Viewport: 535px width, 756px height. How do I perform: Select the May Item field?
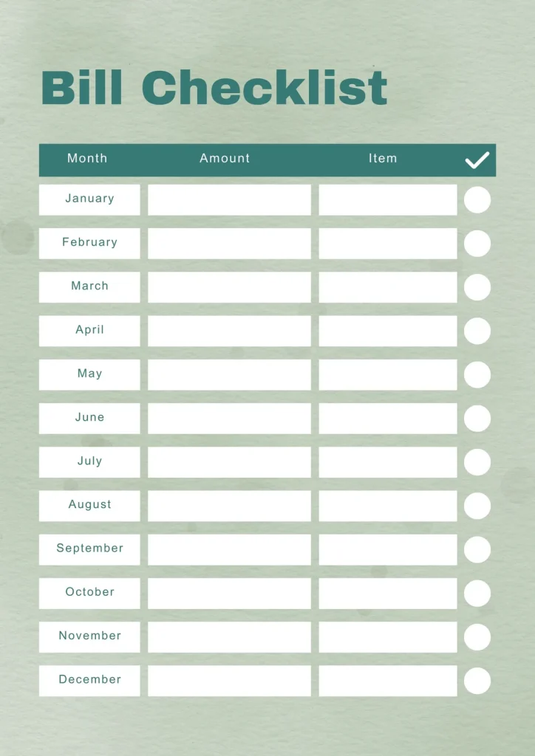point(387,374)
